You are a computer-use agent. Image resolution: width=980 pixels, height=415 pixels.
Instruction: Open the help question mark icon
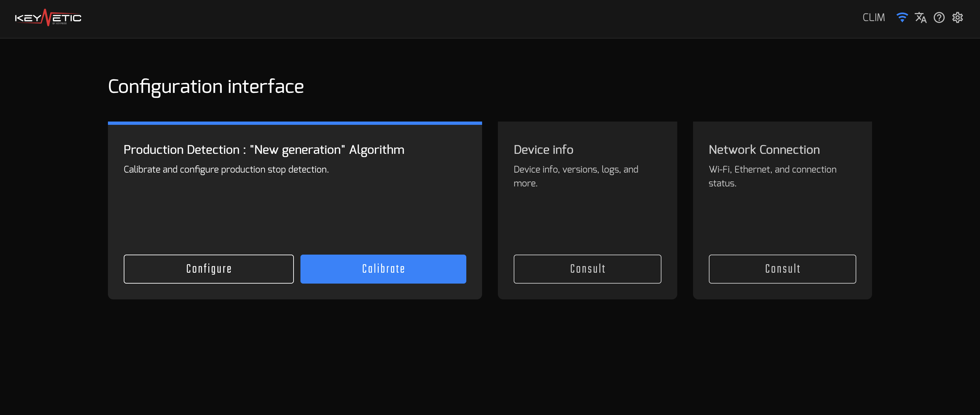coord(939,17)
